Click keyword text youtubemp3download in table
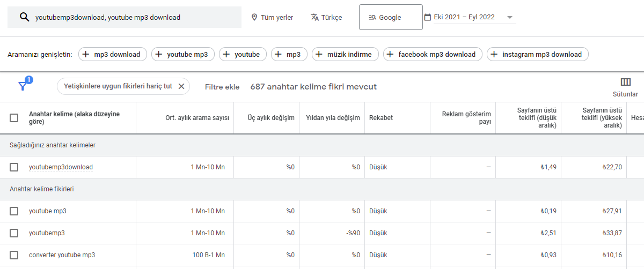 [x=61, y=167]
